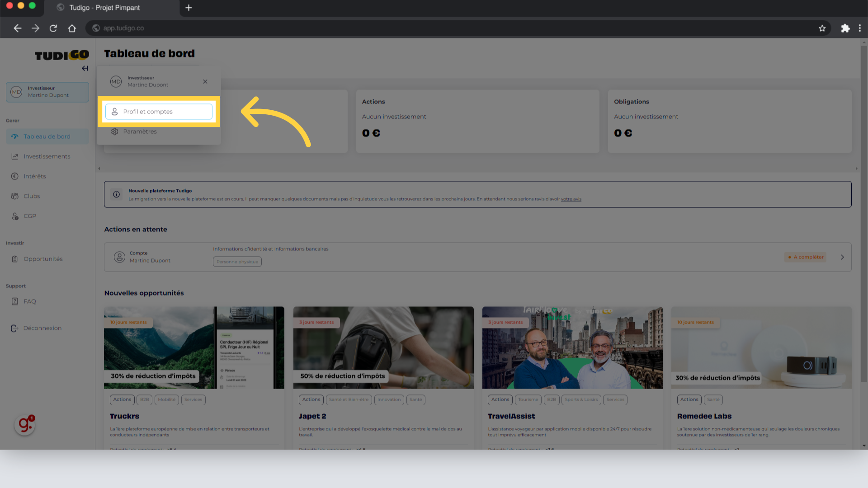Open the Japet 2 opportunity image
The width and height of the screenshot is (868, 488).
383,347
